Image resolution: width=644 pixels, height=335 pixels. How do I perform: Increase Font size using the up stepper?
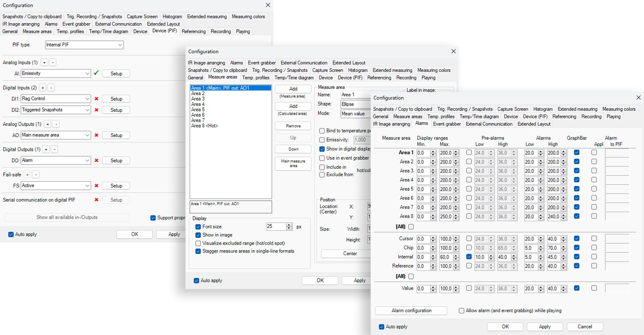pyautogui.click(x=289, y=225)
